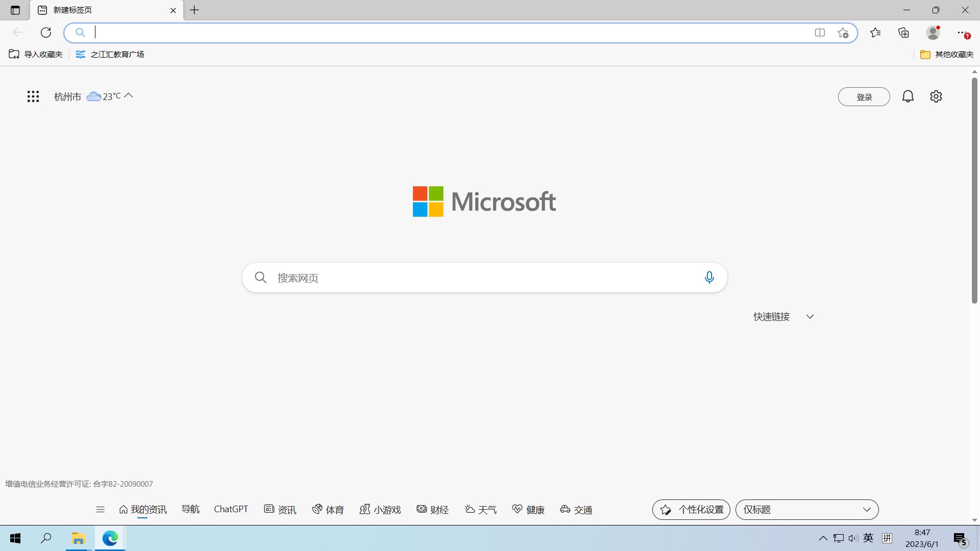Image resolution: width=980 pixels, height=551 pixels.
Task: Open the Collections icon in toolbar
Action: (x=903, y=33)
